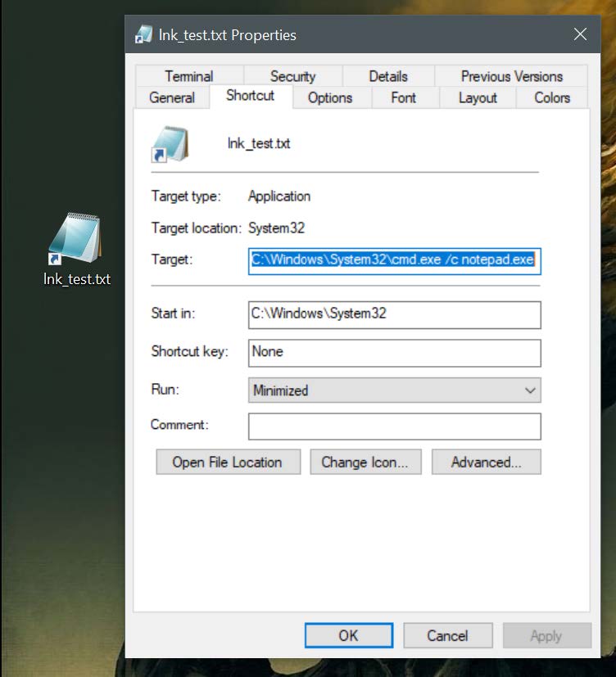Click the 'Application' target type value
The height and width of the screenshot is (677, 616).
pyautogui.click(x=279, y=196)
